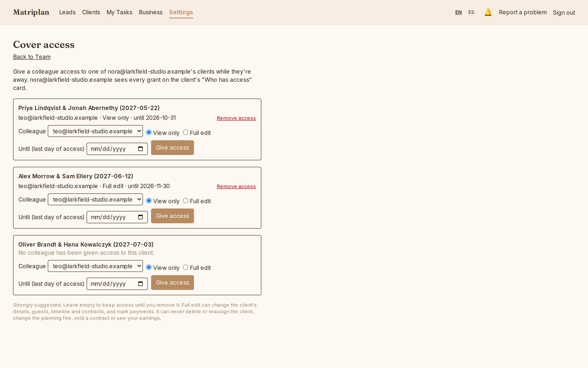Focus the until date field for Priya Lindqvist
The height and width of the screenshot is (368, 588).
pos(117,149)
